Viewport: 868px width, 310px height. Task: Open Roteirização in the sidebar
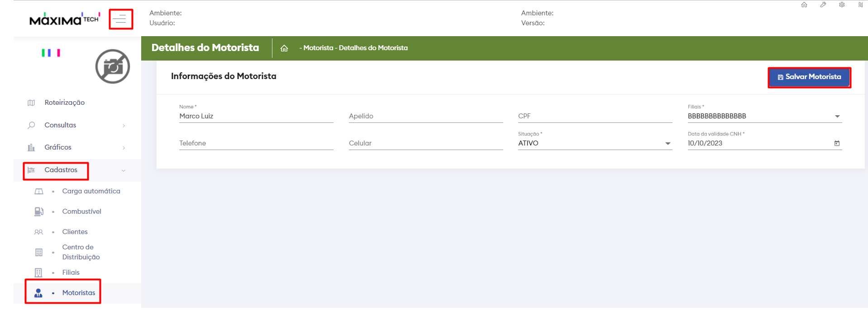(x=64, y=103)
